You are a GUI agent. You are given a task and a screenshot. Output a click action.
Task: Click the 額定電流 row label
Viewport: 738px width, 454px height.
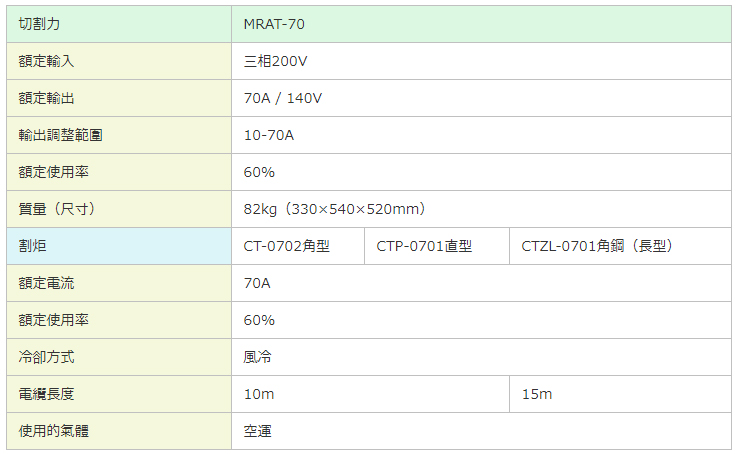[47, 283]
